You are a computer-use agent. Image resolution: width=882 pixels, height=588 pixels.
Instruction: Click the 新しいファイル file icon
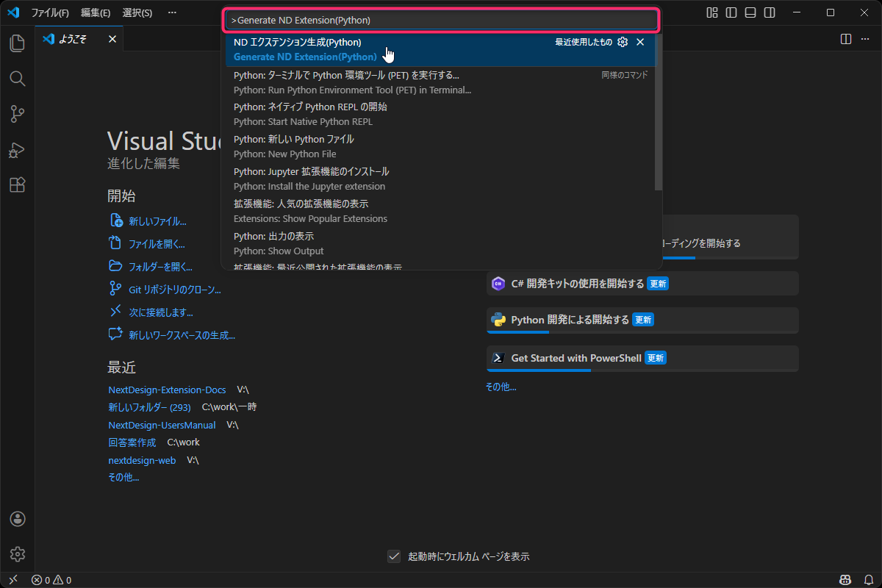click(115, 220)
